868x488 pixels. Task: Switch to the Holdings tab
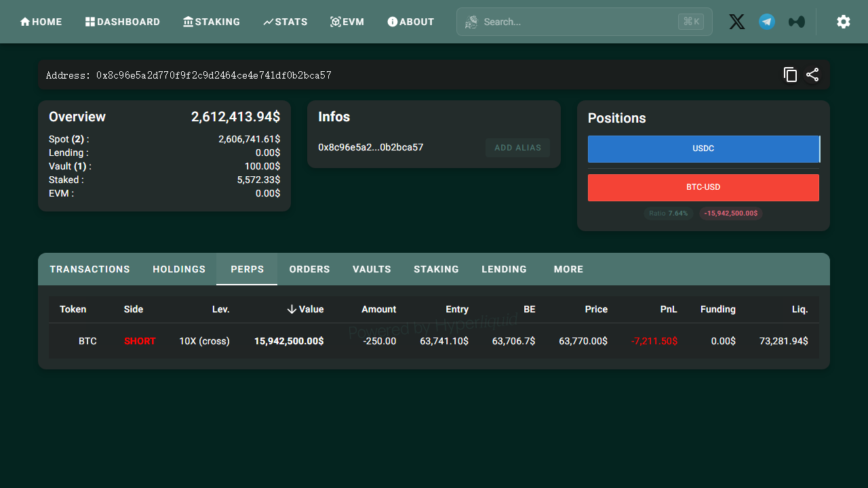[x=179, y=269]
